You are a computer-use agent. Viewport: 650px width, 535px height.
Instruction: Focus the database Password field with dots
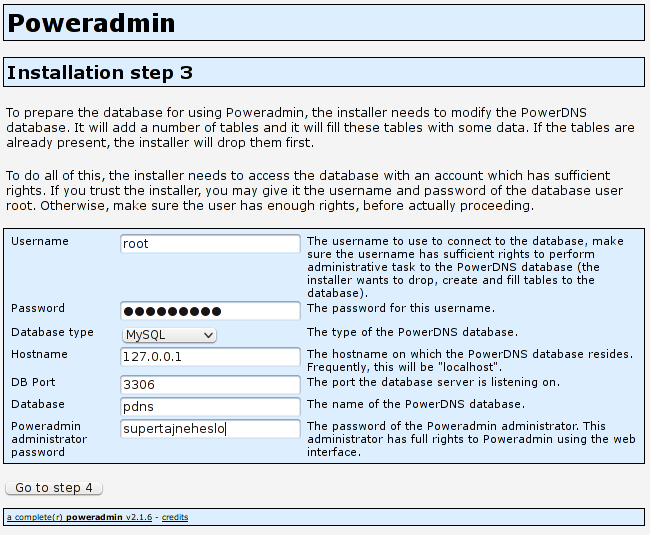pyautogui.click(x=210, y=311)
